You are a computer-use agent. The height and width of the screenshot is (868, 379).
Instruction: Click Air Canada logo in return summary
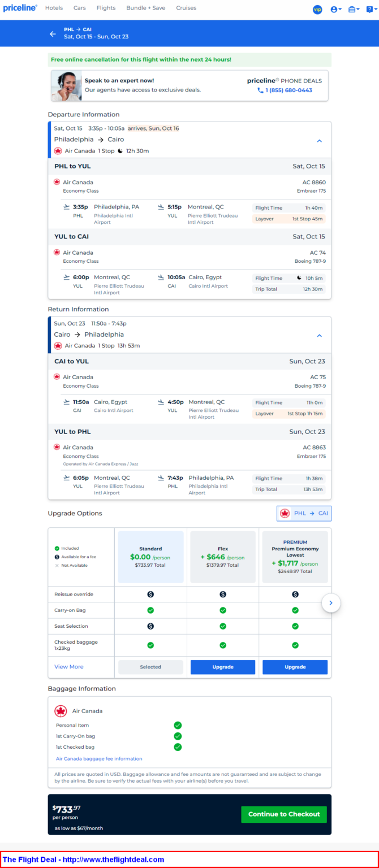click(x=58, y=346)
